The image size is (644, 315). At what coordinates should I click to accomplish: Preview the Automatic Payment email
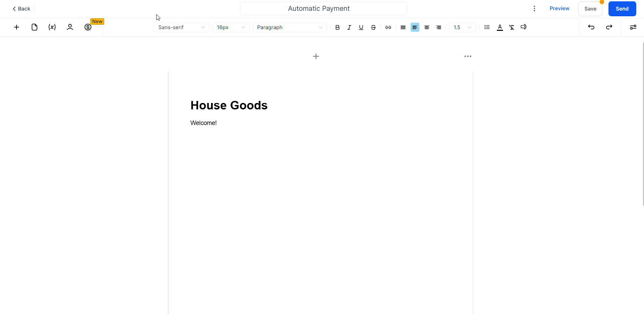tap(559, 8)
